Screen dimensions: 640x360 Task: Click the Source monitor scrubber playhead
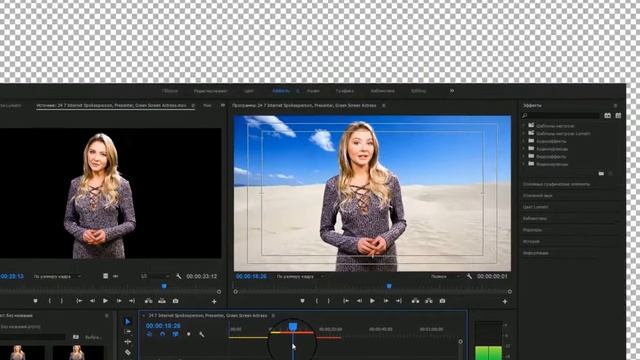(x=164, y=286)
